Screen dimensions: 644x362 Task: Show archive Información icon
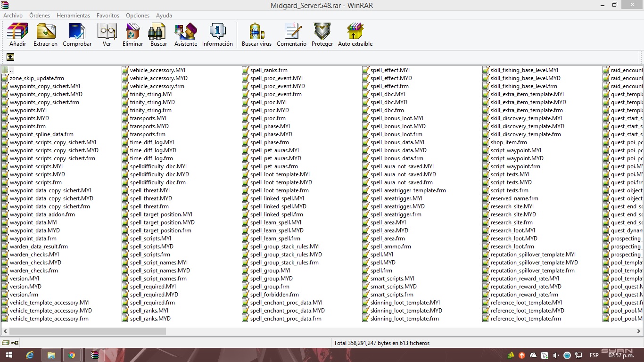point(217,32)
